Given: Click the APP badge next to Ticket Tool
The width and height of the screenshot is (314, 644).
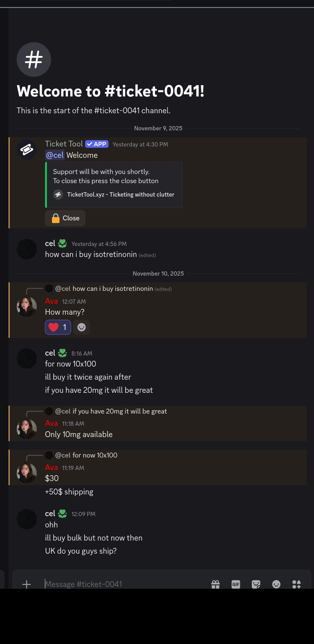Looking at the screenshot, I should pyautogui.click(x=97, y=144).
